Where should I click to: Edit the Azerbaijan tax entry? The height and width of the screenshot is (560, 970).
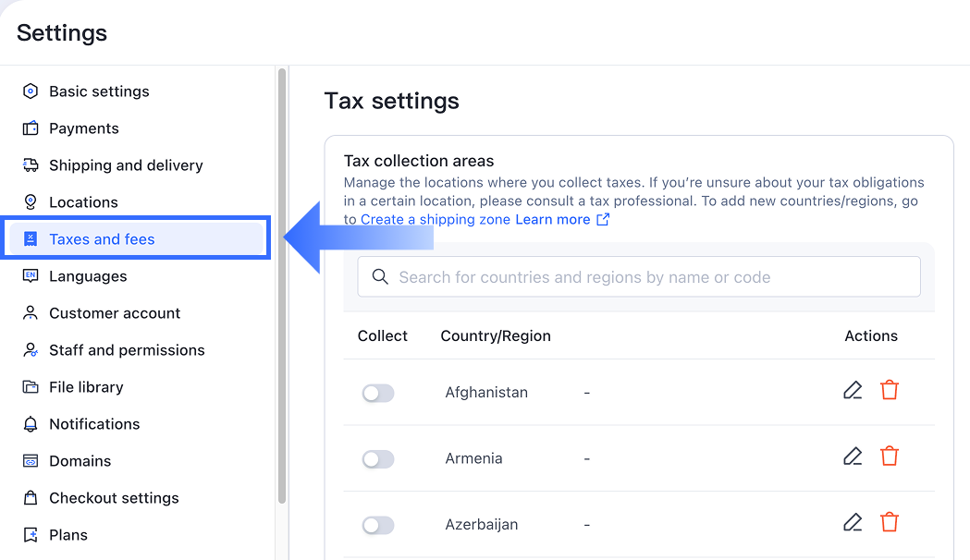point(853,523)
